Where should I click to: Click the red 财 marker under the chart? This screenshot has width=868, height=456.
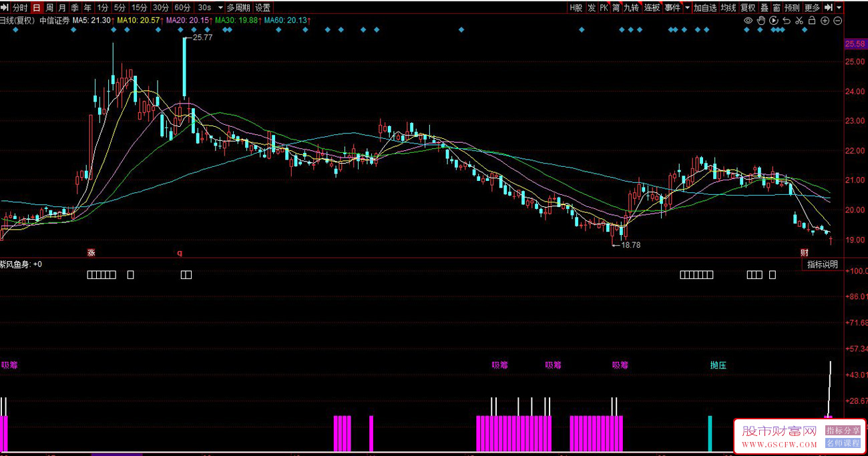805,253
